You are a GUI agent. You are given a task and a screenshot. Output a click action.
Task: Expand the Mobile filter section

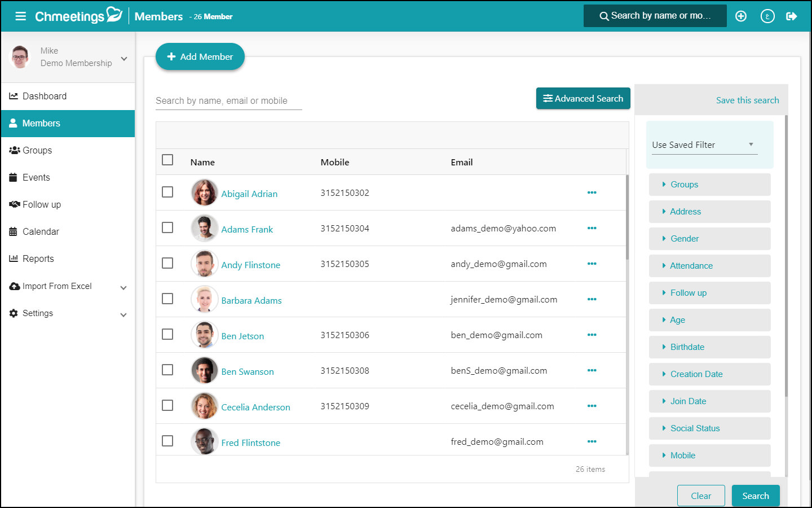(x=709, y=456)
